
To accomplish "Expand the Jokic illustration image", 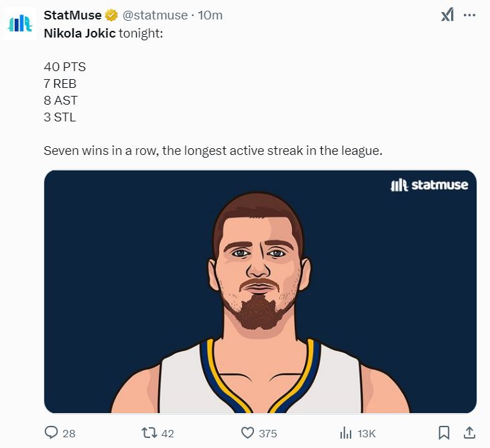I will tap(260, 291).
